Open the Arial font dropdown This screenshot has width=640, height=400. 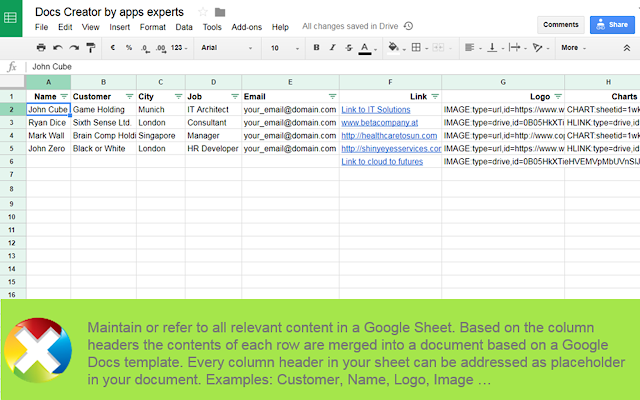227,48
